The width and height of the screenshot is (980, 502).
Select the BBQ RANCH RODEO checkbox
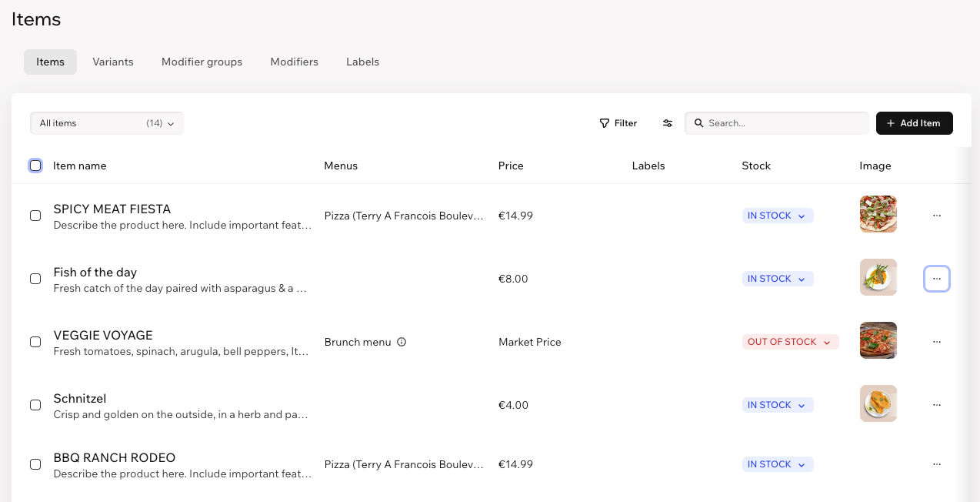tap(35, 464)
